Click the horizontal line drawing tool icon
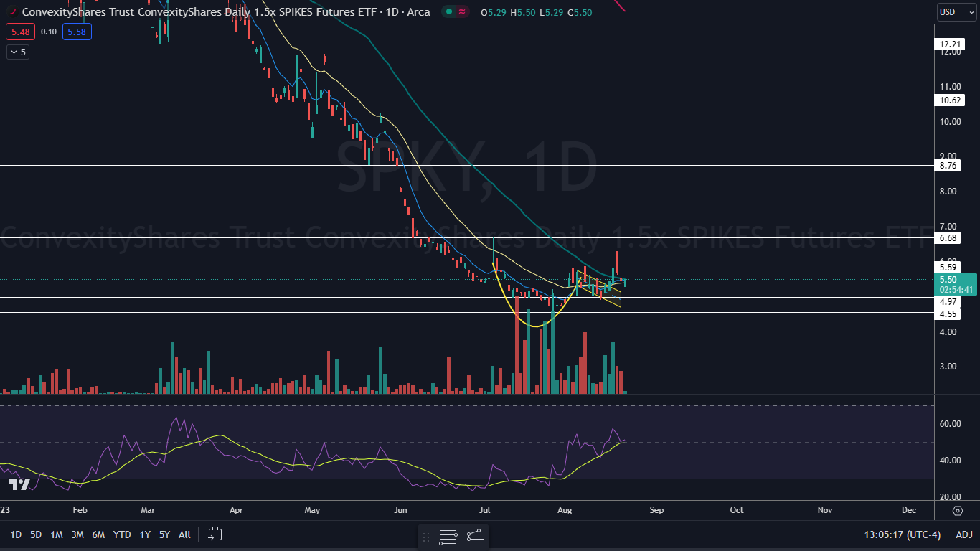 448,537
